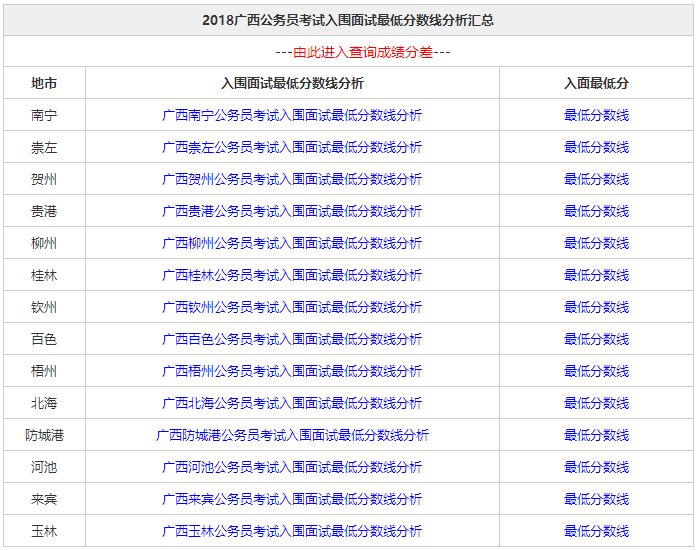
Task: Open 广西百色公务员考试入围面试最低分数线分析 link
Action: coord(292,340)
